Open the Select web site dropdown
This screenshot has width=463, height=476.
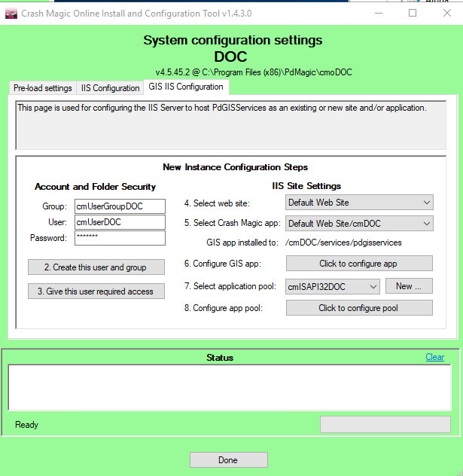click(359, 203)
